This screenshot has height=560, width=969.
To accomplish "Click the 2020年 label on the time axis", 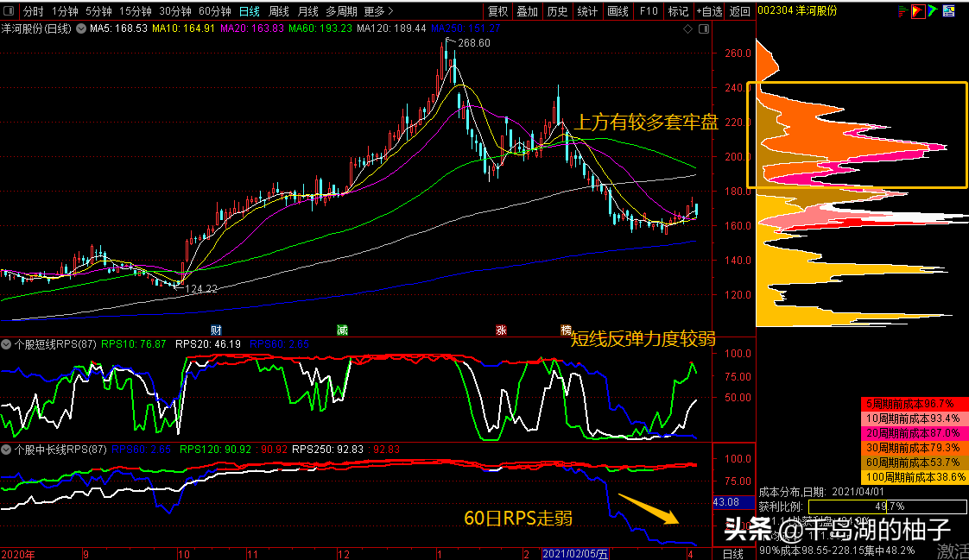I will coord(18,554).
